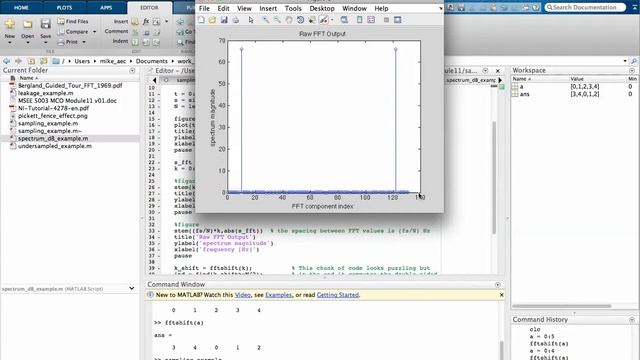Open the Command Window actions menu

tap(498, 284)
